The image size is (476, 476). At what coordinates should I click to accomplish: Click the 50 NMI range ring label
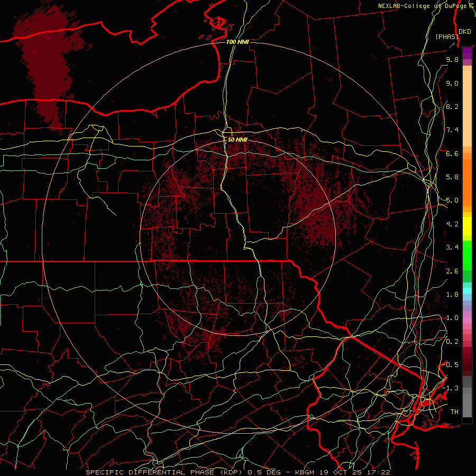(237, 140)
